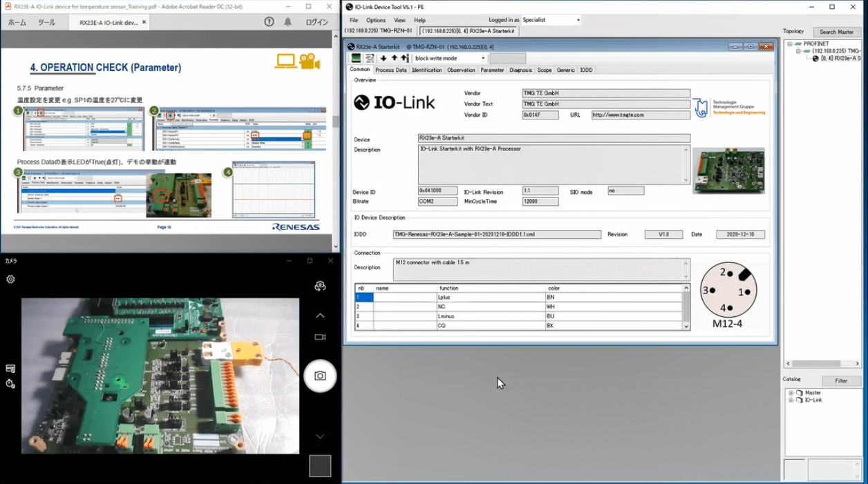Open Camera app settings gear
This screenshot has height=484, width=868.
[x=10, y=279]
